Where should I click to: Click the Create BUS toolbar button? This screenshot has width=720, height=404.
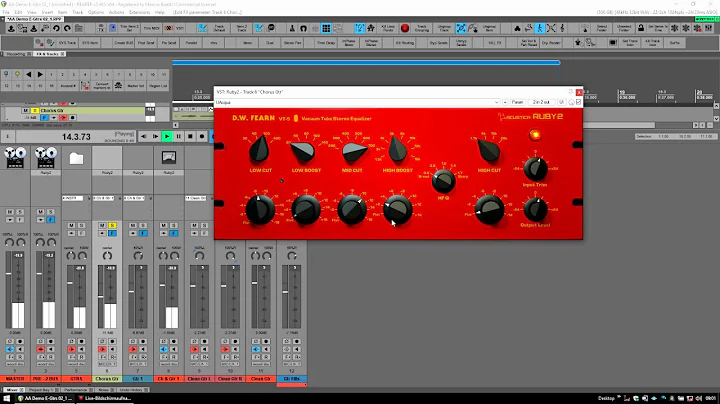(x=124, y=43)
